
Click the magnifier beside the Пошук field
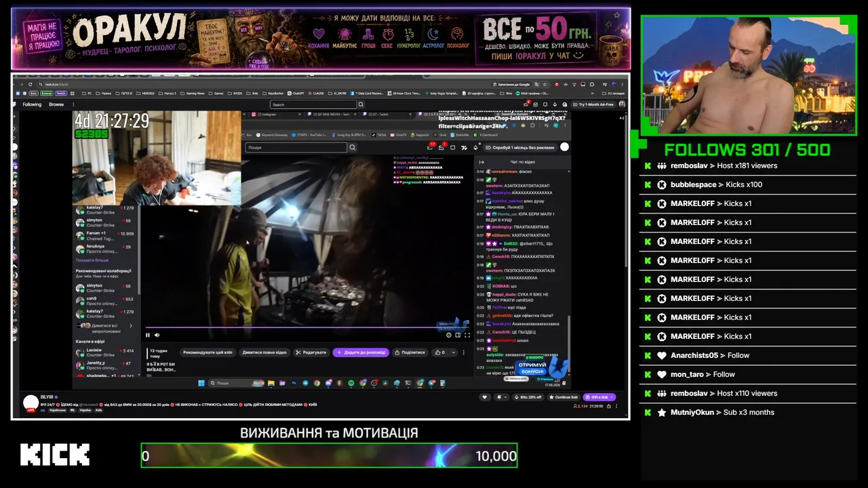(352, 147)
